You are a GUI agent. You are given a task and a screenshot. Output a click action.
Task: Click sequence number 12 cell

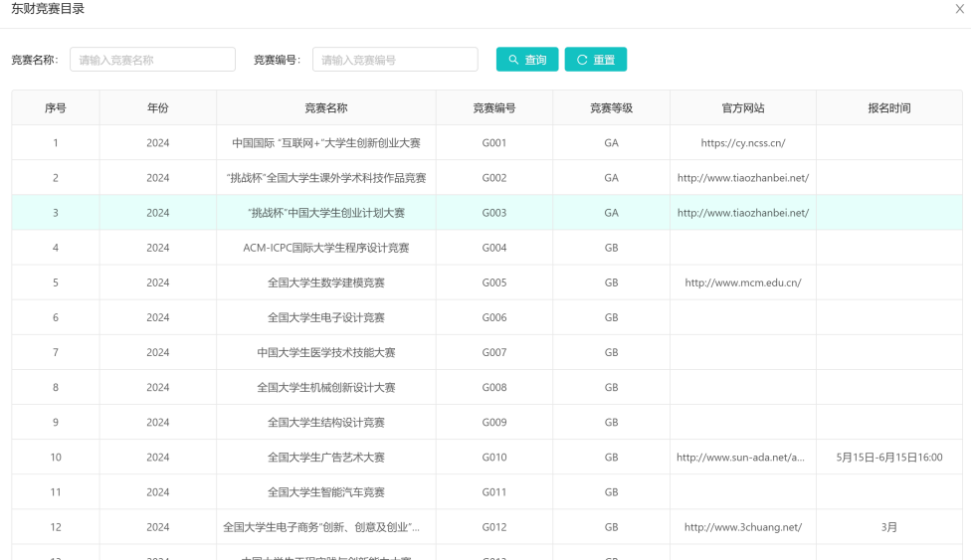click(55, 527)
